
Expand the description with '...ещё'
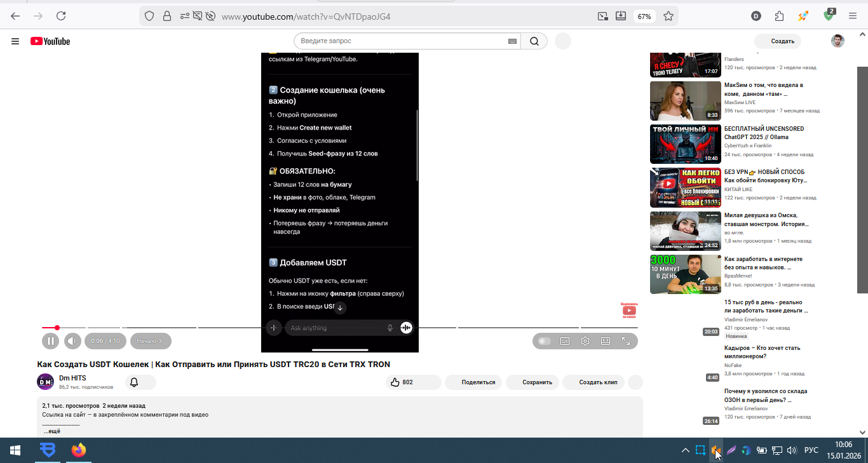[52, 431]
